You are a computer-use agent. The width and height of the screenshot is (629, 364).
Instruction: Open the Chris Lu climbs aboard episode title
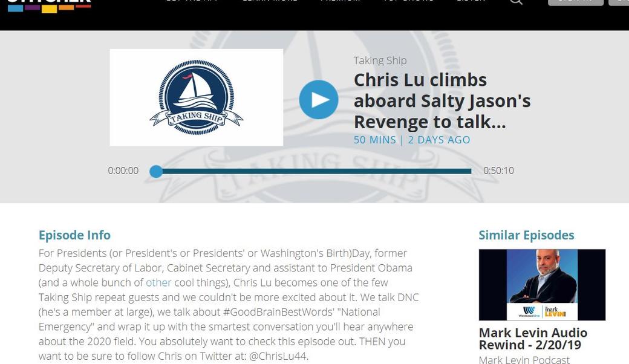point(442,101)
